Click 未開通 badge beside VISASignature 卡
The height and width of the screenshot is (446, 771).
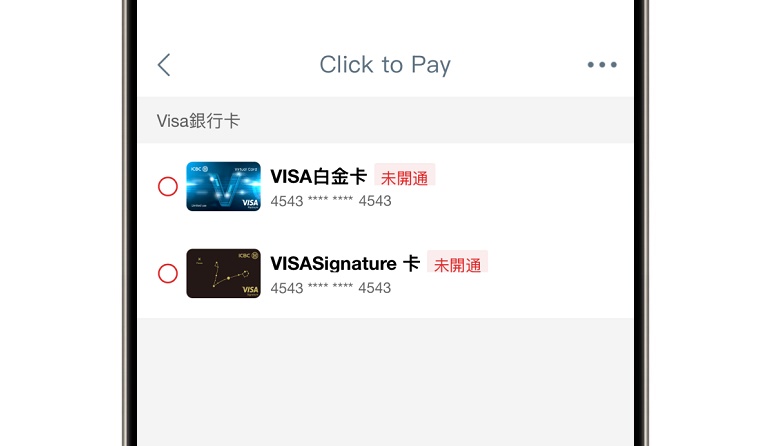pyautogui.click(x=457, y=264)
